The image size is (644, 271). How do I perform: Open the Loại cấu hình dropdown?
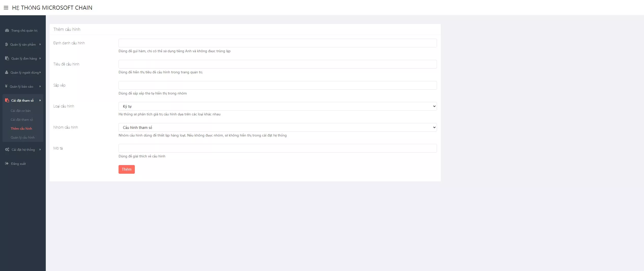(x=277, y=106)
